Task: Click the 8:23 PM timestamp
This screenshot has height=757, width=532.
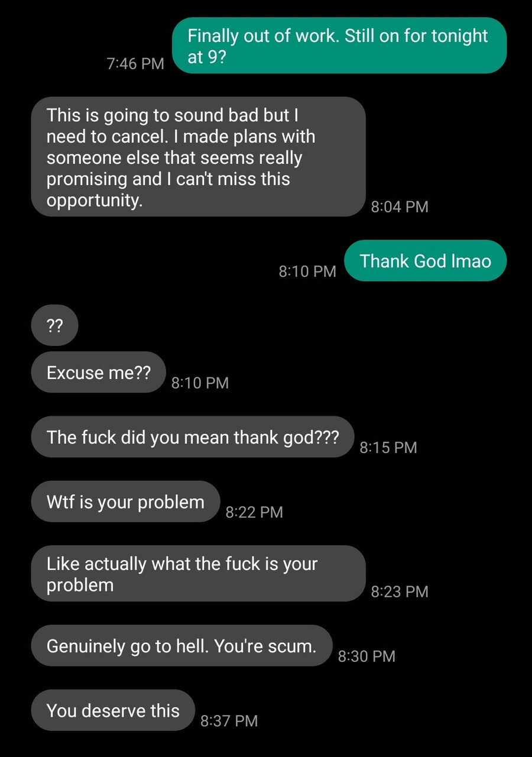Action: pos(400,591)
